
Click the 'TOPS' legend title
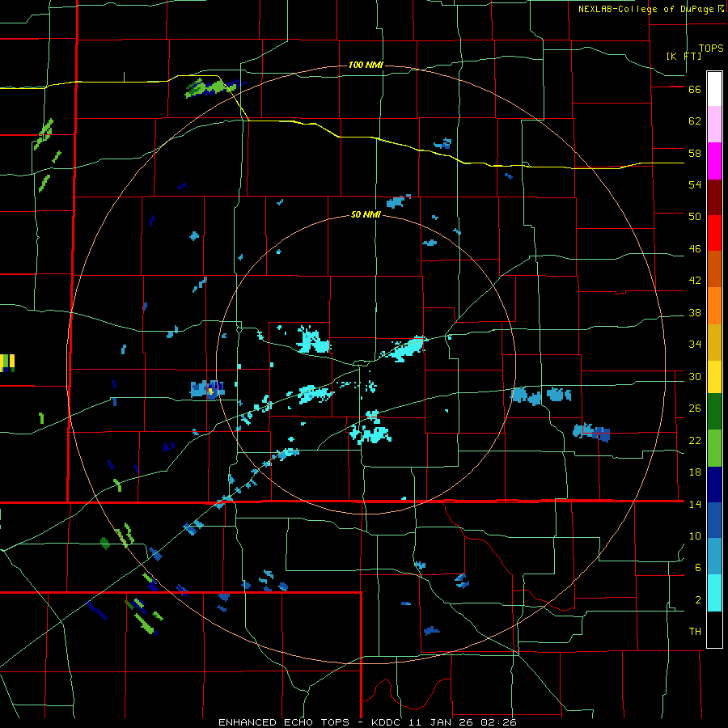[711, 49]
